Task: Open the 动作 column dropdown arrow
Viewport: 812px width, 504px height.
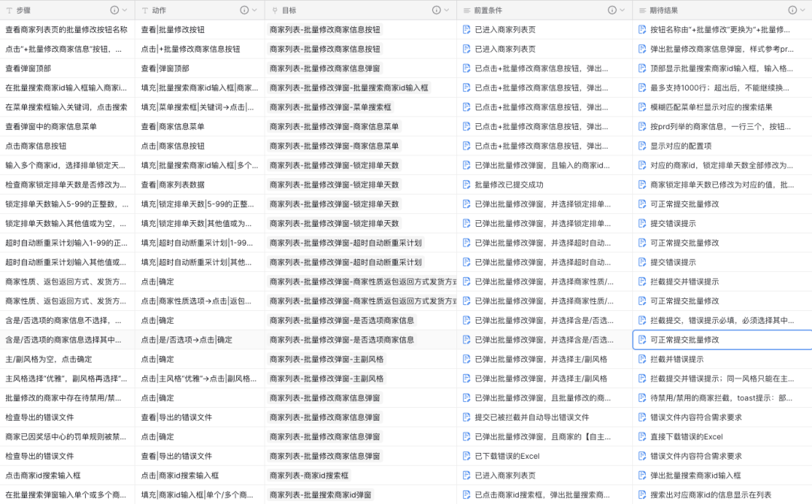Action: [x=255, y=11]
